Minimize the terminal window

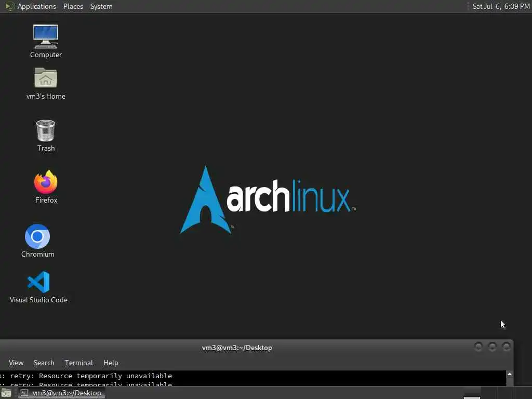tap(478, 347)
